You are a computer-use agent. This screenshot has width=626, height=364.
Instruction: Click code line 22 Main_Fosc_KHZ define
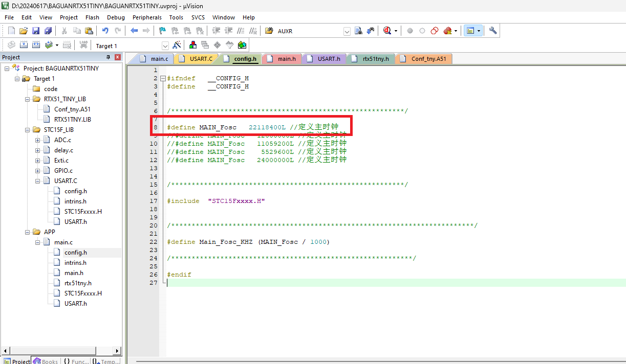[248, 242]
